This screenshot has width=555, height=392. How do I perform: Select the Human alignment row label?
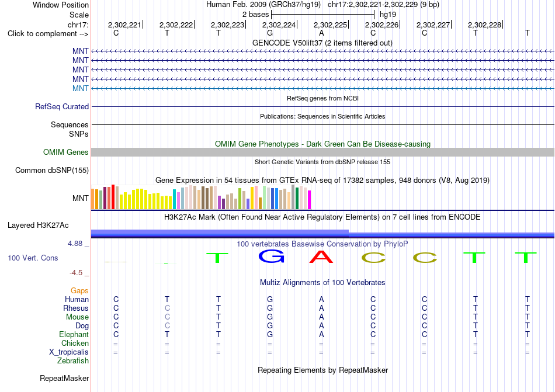coord(77,299)
